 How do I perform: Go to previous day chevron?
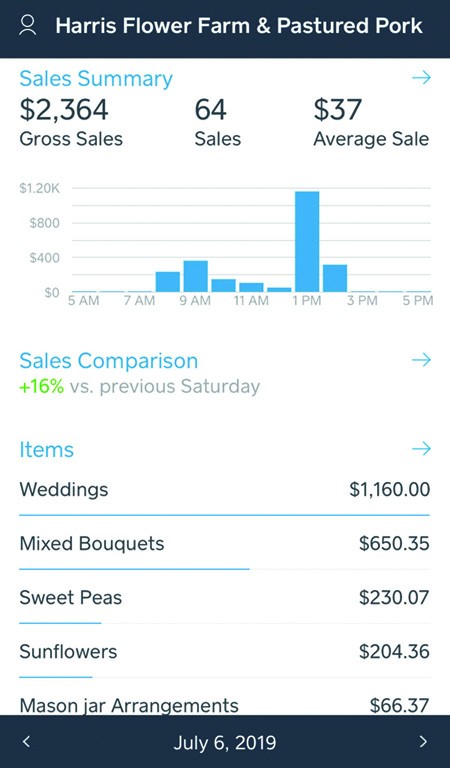[26, 742]
